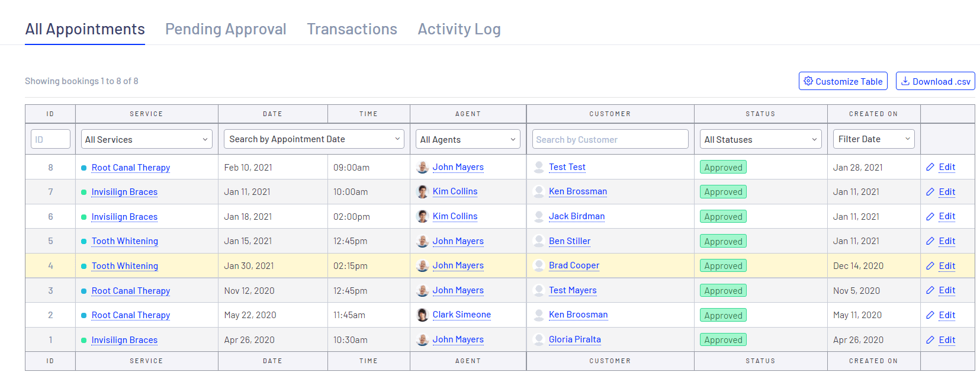Open Root Canal Therapy link in booking 8
The height and width of the screenshot is (375, 980).
[131, 168]
